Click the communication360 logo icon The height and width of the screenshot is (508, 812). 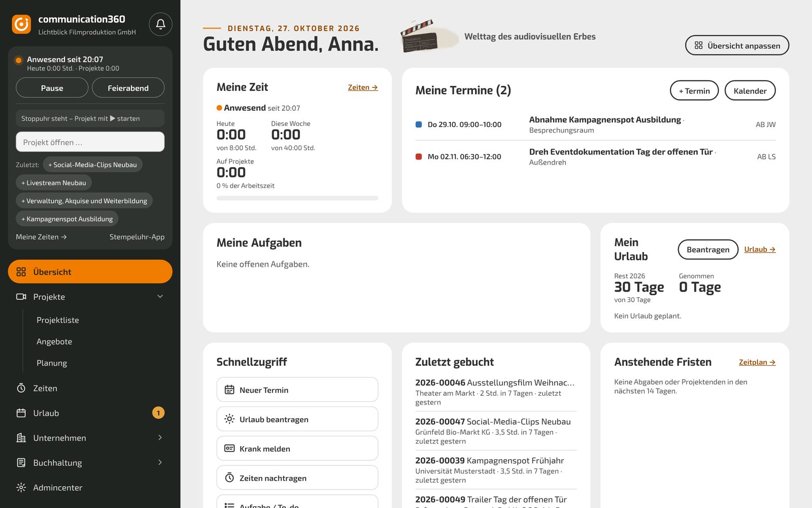pos(21,24)
